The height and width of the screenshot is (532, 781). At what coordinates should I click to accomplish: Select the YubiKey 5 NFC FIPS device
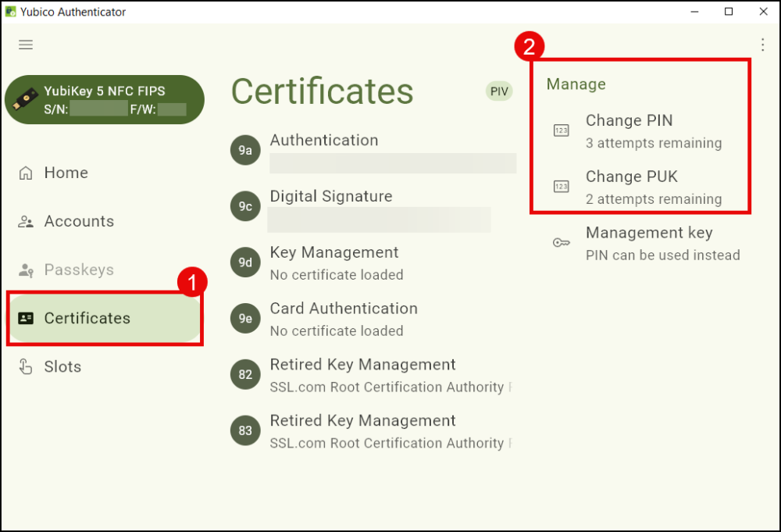click(105, 100)
